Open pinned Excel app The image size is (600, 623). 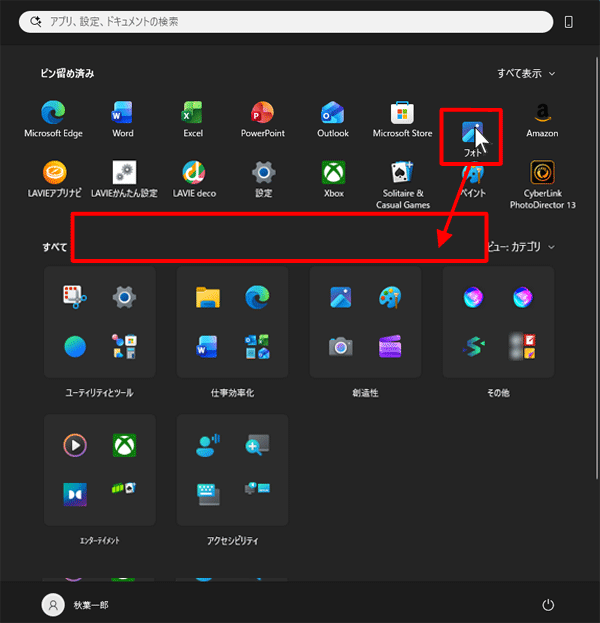pyautogui.click(x=193, y=119)
